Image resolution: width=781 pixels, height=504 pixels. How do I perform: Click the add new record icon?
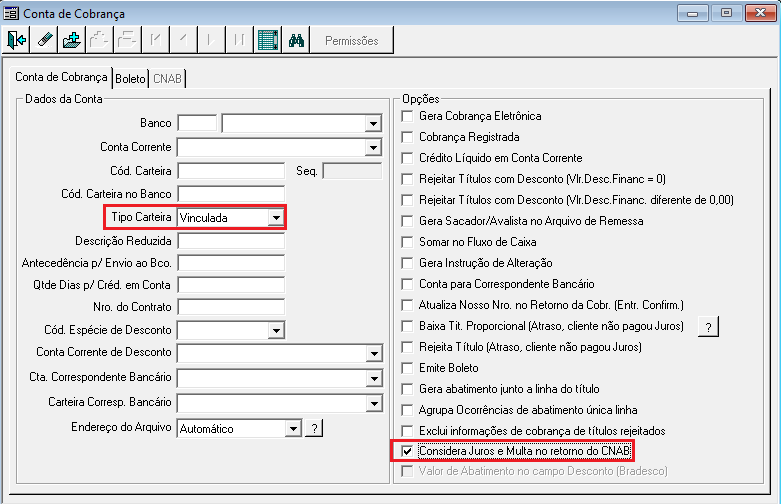[72, 40]
